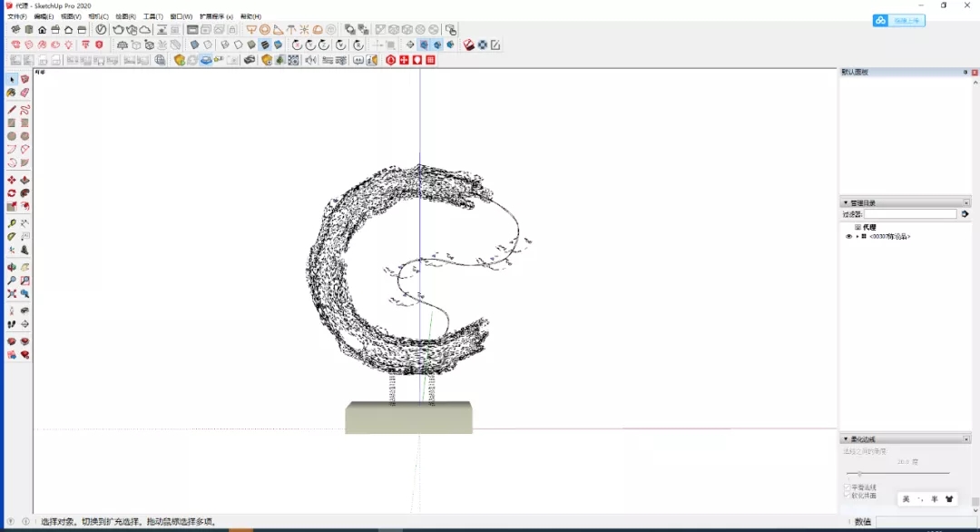Image resolution: width=980 pixels, height=532 pixels.
Task: Select the Zoom Extents tool
Action: pos(12,294)
